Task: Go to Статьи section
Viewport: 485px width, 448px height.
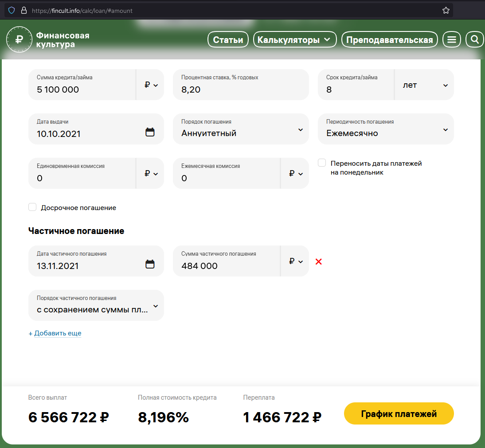Action: 228,39
